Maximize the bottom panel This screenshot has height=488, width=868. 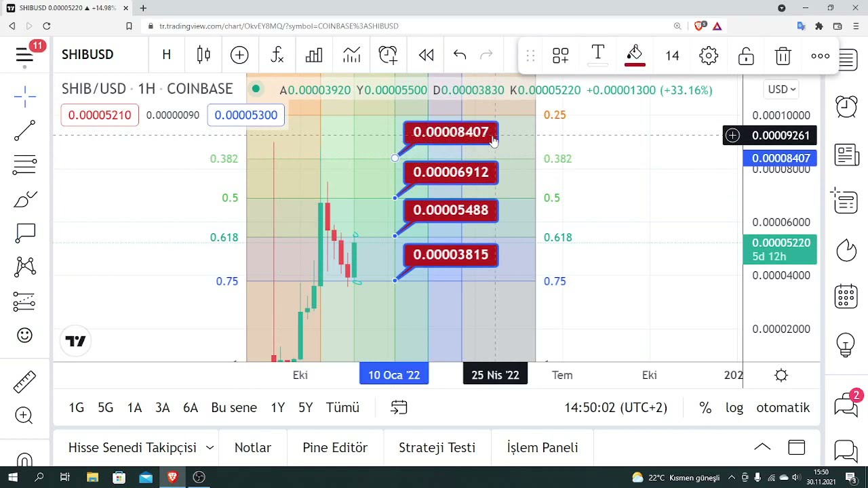pyautogui.click(x=797, y=447)
